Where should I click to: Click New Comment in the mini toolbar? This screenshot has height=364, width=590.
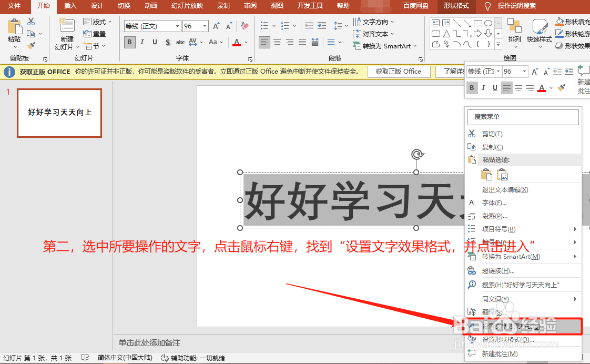tap(584, 79)
